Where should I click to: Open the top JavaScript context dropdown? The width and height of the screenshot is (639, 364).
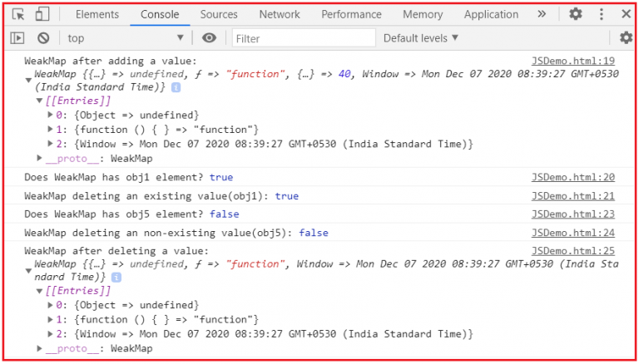coord(125,38)
